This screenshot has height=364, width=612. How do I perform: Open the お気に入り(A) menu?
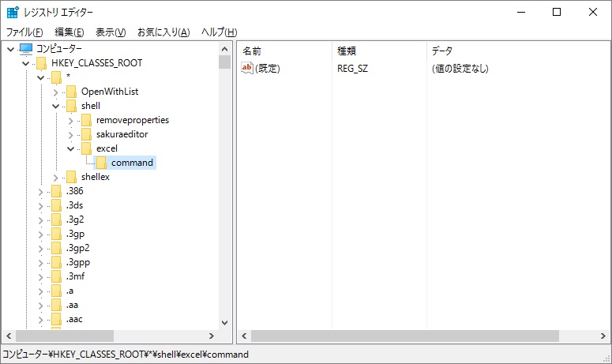(x=163, y=32)
